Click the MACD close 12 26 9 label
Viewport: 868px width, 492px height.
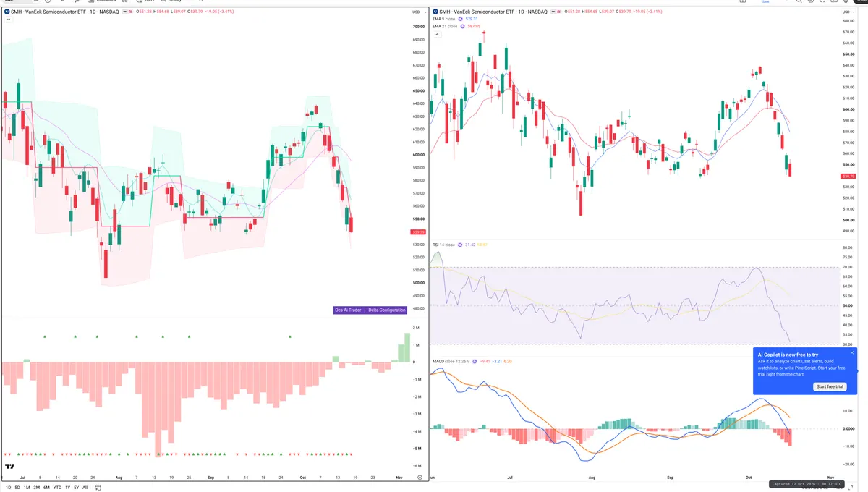coord(451,361)
